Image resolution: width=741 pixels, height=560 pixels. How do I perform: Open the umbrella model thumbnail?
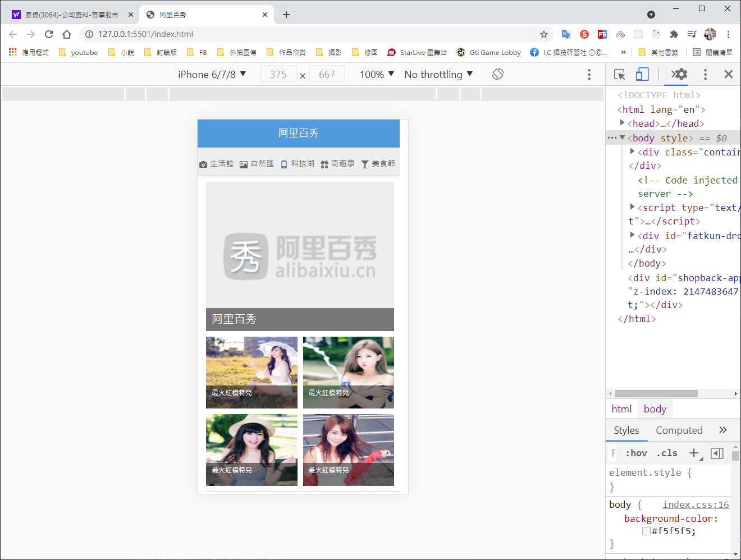tap(251, 373)
